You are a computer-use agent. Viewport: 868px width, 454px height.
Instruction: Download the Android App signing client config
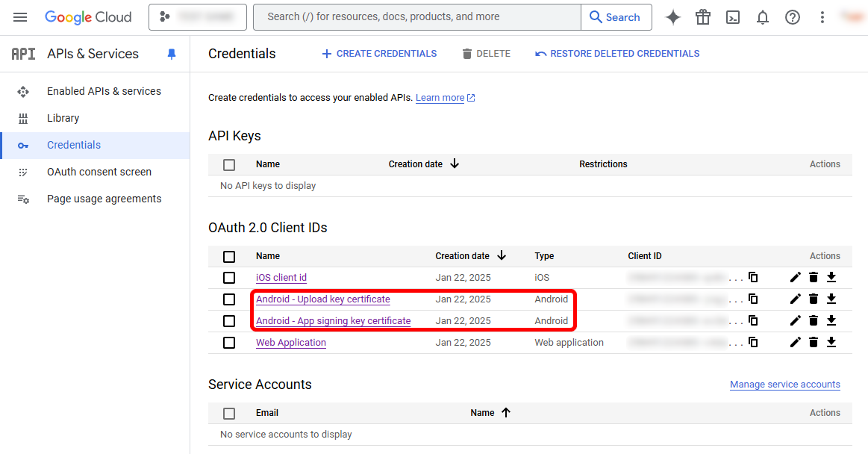tap(831, 320)
